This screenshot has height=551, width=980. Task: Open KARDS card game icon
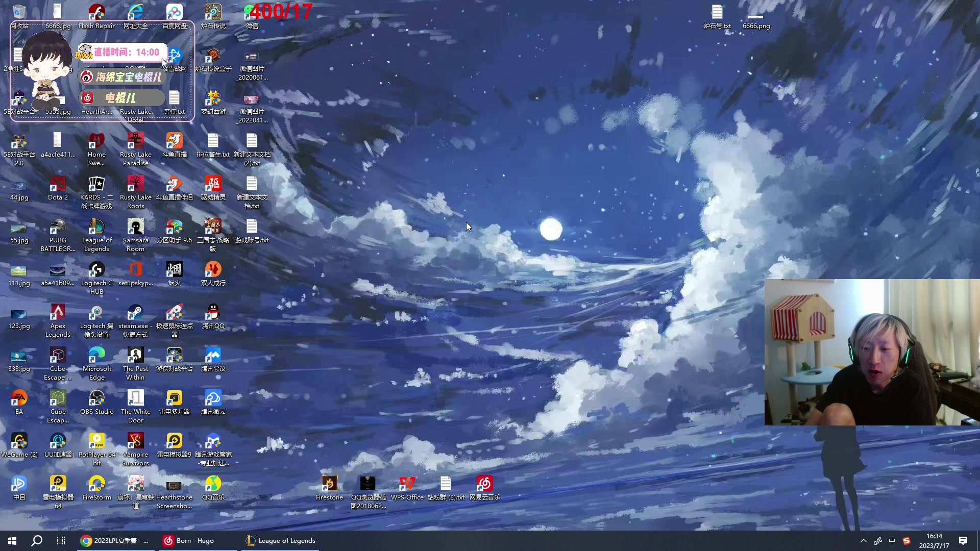tap(96, 192)
